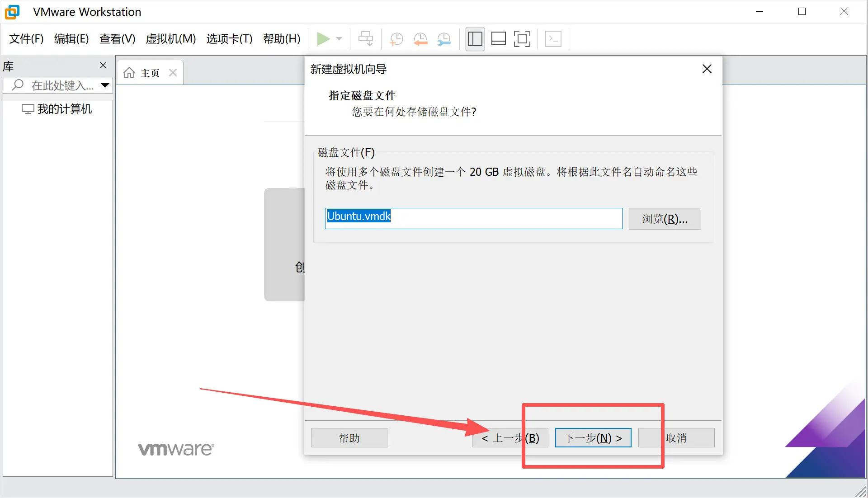Click the console view icon
The height and width of the screenshot is (498, 868).
click(x=553, y=39)
